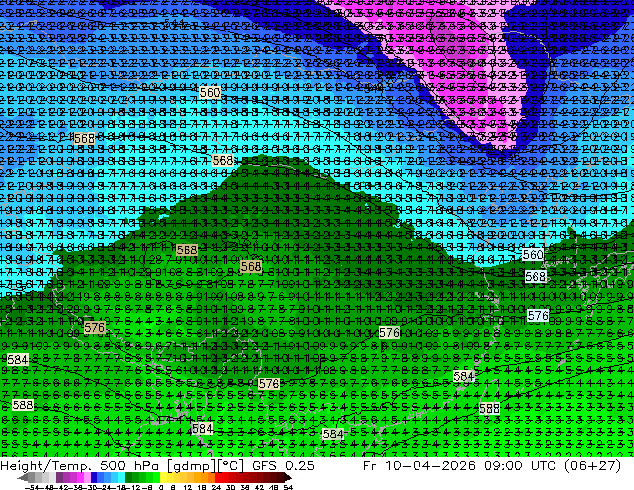The image size is (634, 490).
Task: Click the 'Fr 10-04-2026' date text
Action: (419, 466)
